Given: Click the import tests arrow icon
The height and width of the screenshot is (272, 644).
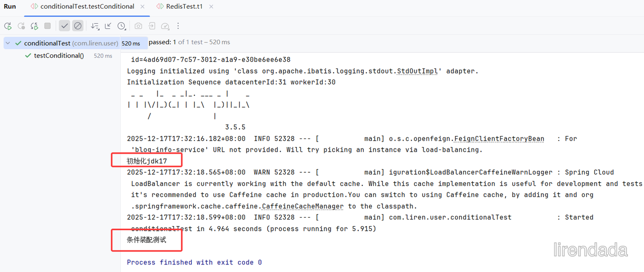Looking at the screenshot, I should tap(151, 26).
